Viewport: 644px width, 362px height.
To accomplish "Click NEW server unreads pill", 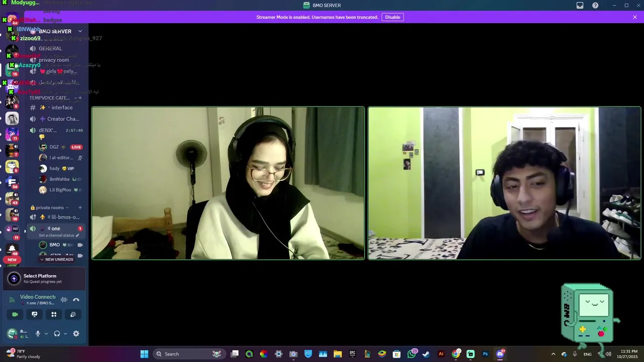I will tap(12, 260).
